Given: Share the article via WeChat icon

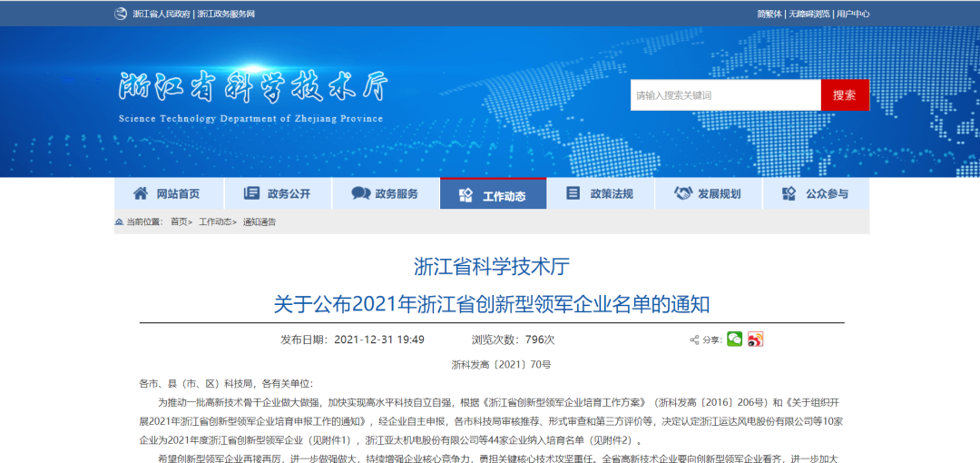Looking at the screenshot, I should 734,339.
